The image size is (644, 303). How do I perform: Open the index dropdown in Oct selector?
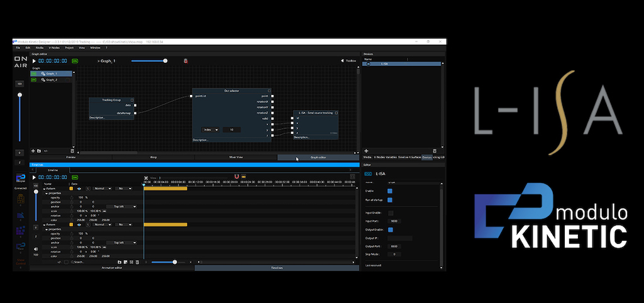[x=210, y=129]
